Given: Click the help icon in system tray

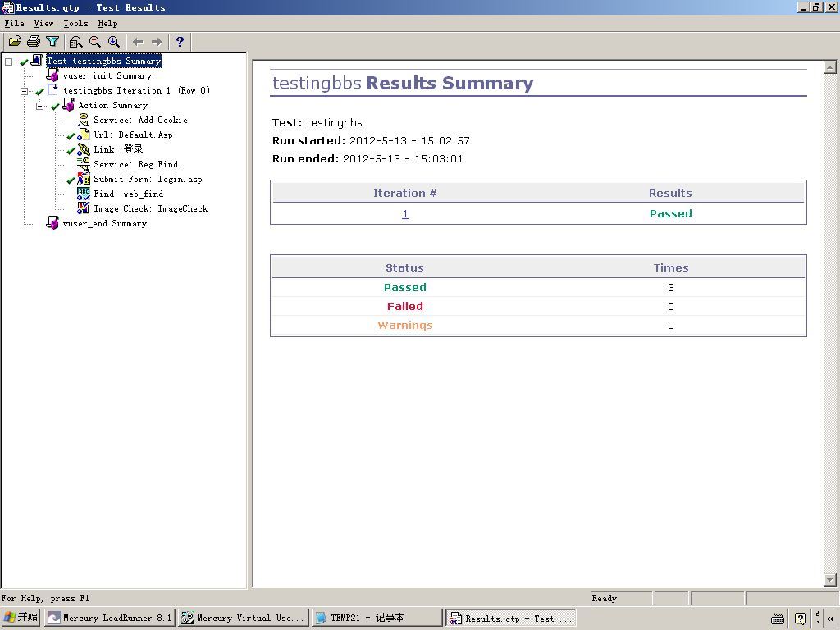Looking at the screenshot, I should 801,619.
